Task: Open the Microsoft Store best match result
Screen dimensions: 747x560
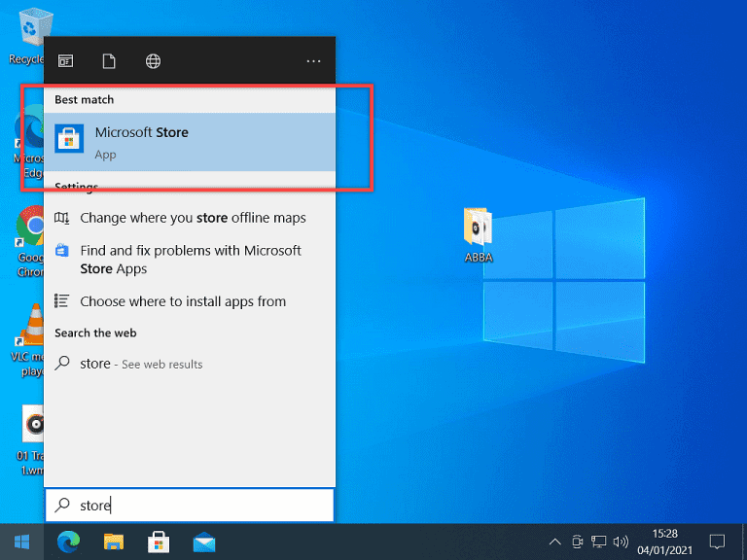Action: pyautogui.click(x=190, y=142)
